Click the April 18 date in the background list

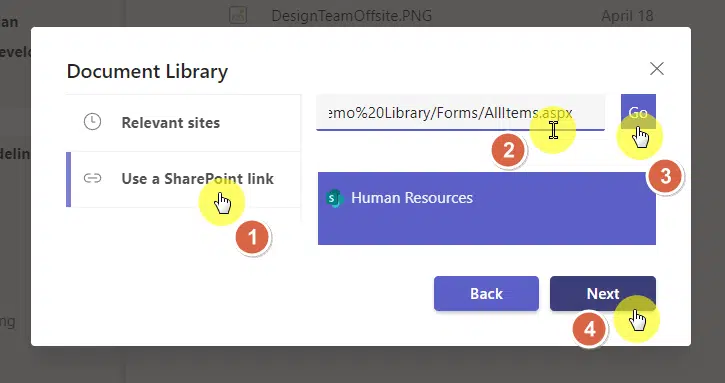627,16
